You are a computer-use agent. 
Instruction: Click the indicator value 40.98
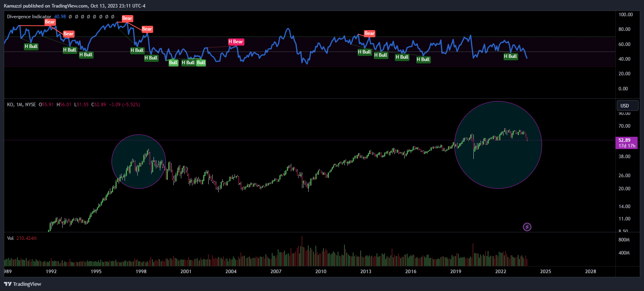pyautogui.click(x=60, y=17)
